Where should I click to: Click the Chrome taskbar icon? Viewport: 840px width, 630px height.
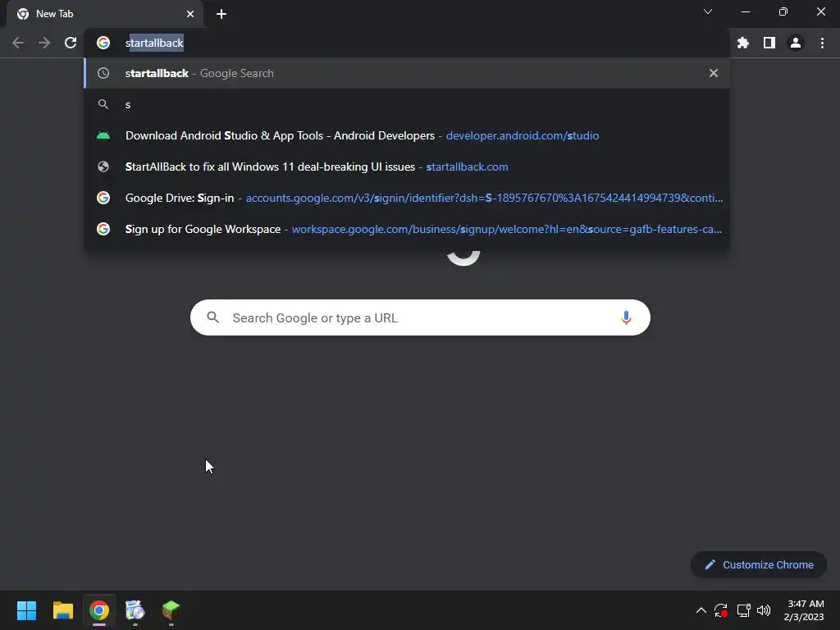click(99, 610)
